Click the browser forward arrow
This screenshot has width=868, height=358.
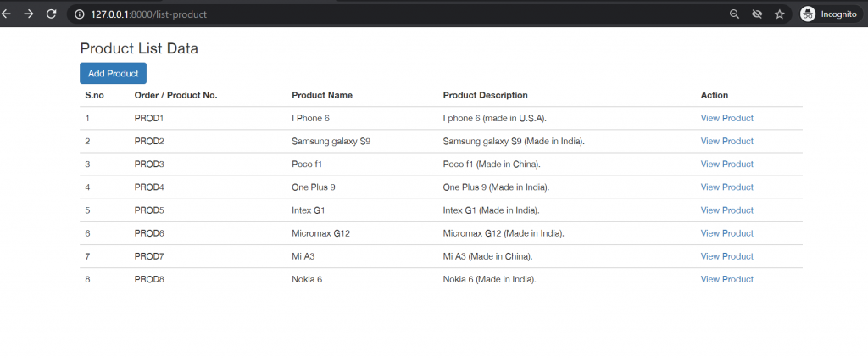tap(29, 14)
